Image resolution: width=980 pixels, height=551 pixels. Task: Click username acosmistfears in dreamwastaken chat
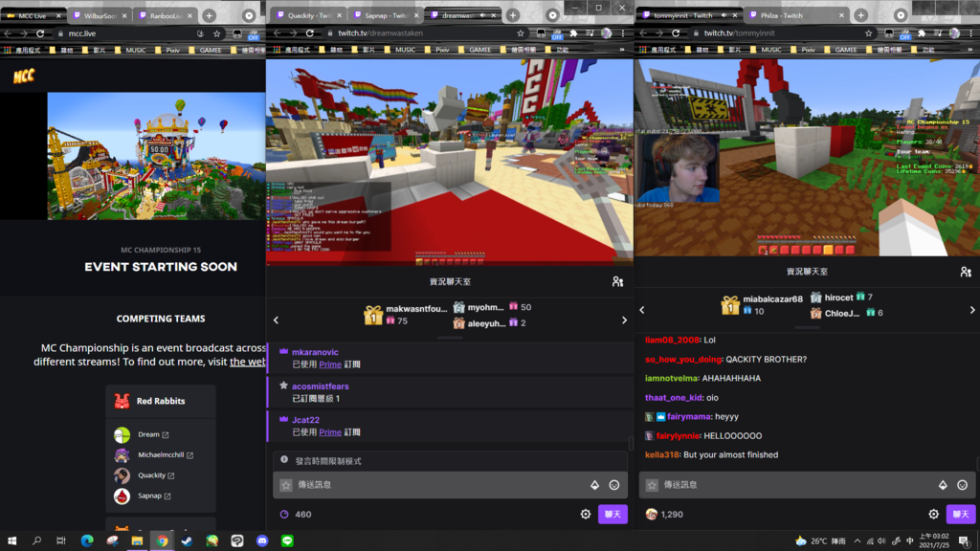pyautogui.click(x=320, y=386)
